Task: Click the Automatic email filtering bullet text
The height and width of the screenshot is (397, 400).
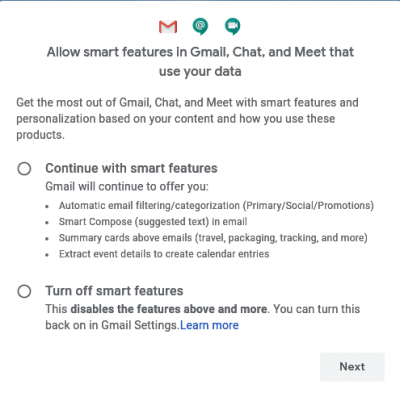Action: pos(216,206)
